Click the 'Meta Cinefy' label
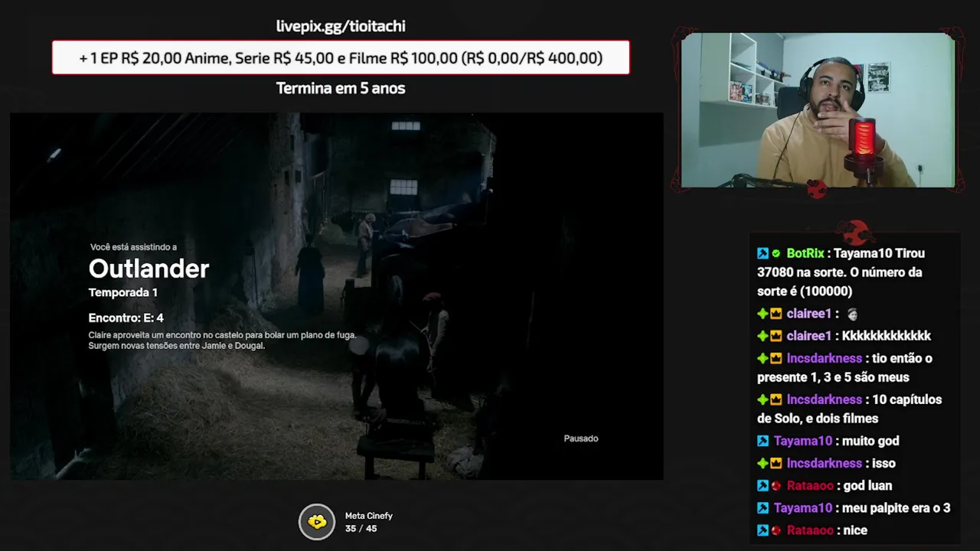 coord(368,516)
